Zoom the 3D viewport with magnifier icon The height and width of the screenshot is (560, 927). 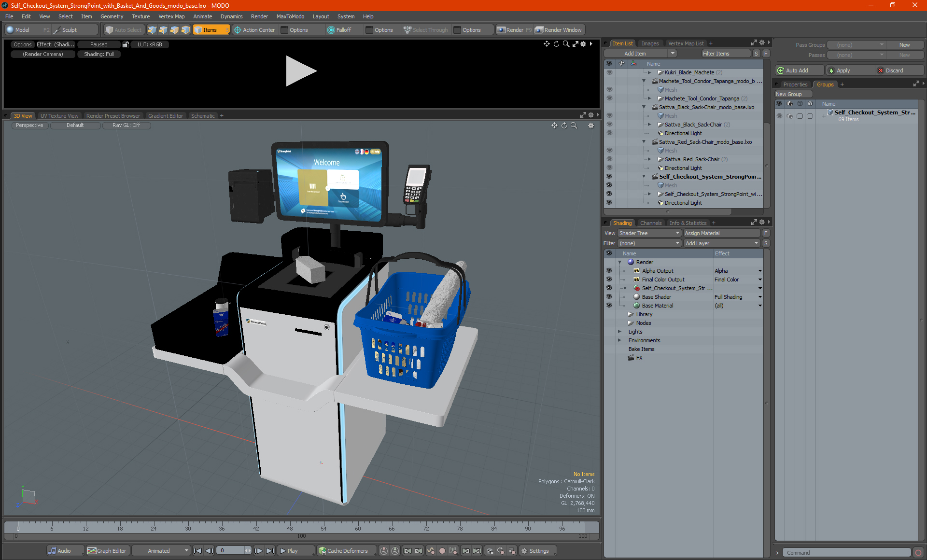(x=574, y=126)
